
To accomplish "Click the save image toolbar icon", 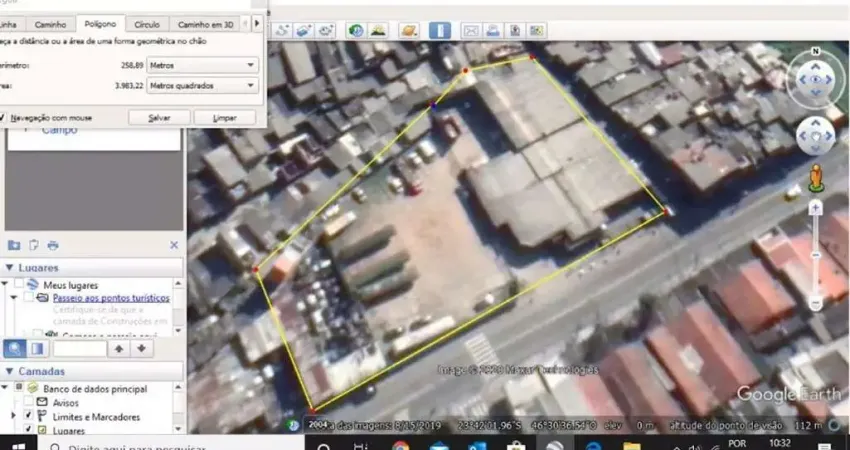I will [514, 31].
